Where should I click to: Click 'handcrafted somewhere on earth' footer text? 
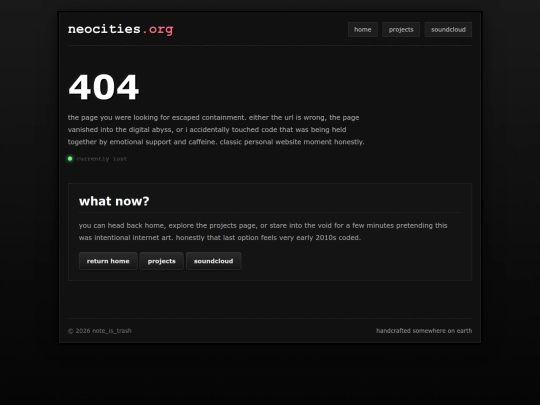[x=424, y=331]
